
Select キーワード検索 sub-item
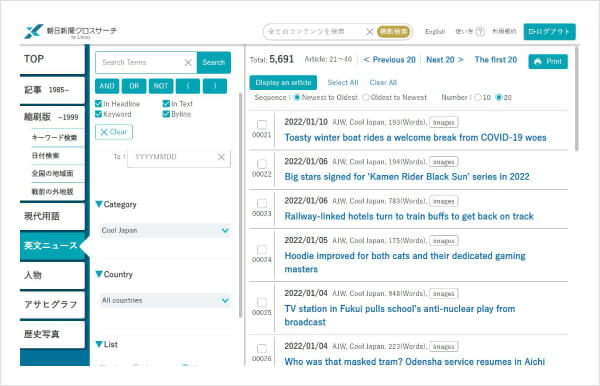54,138
